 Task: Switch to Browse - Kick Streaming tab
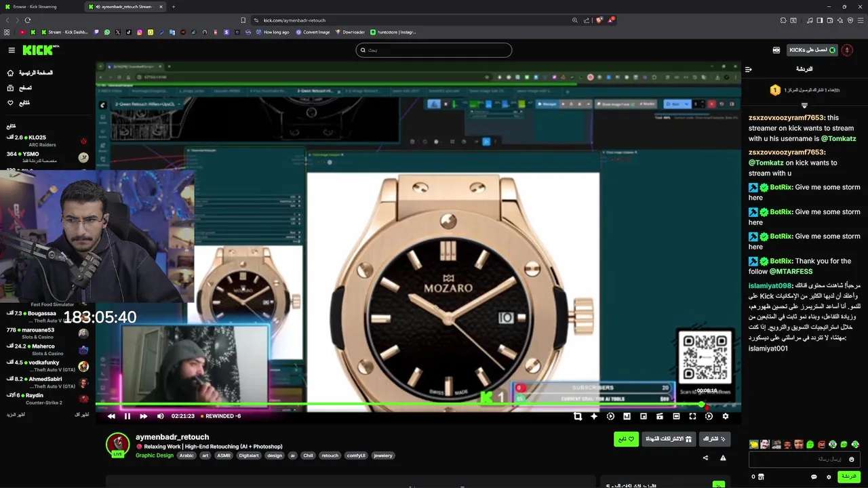click(x=41, y=7)
